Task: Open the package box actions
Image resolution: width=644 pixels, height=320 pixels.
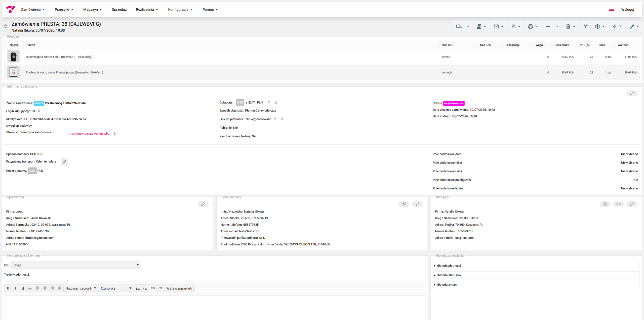Action: click(x=600, y=26)
